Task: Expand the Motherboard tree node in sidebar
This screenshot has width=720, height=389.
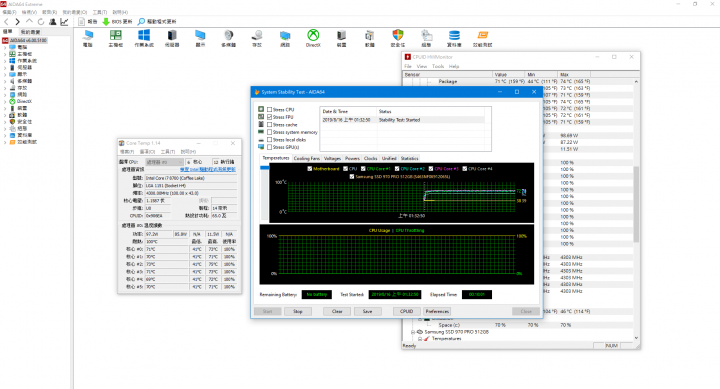Action: coord(5,54)
